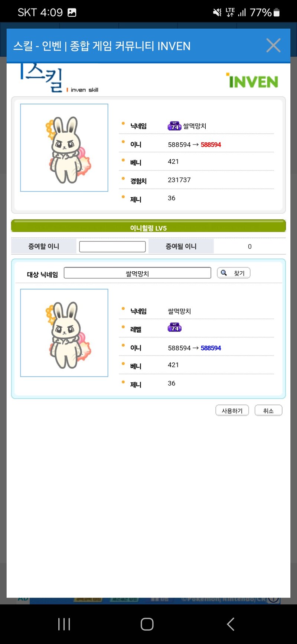297x644 pixels.
Task: Click the level 74 badge next to top 쌀먹망치
Action: [174, 126]
